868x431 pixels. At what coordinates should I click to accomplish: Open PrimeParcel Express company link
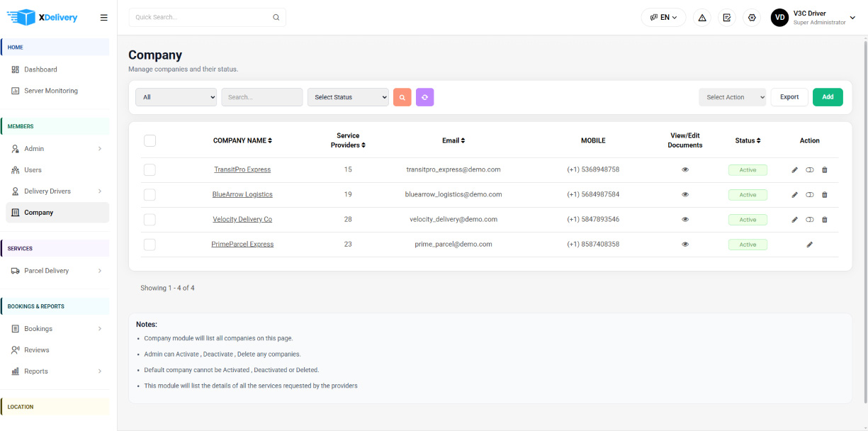[x=242, y=245]
